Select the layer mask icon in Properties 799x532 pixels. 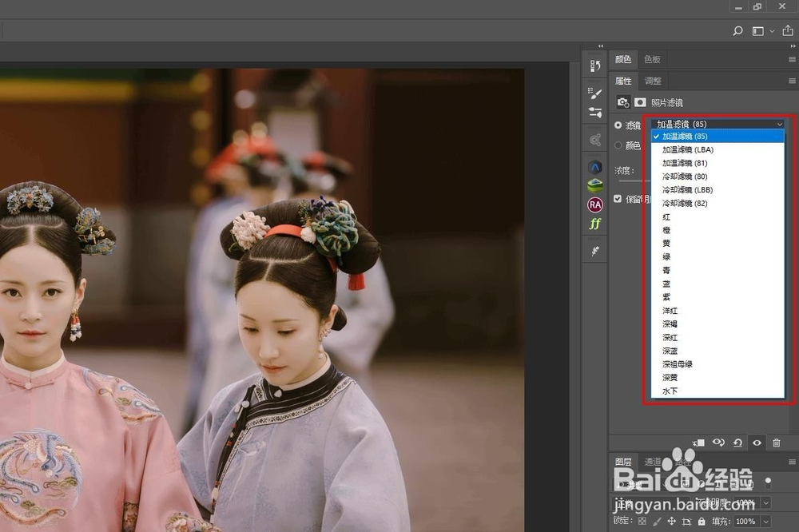click(x=640, y=102)
